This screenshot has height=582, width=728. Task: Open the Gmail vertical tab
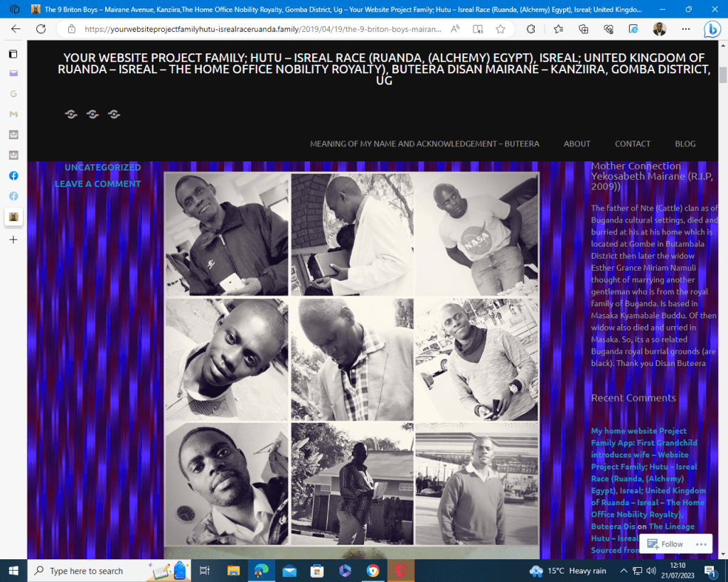pos(14,114)
